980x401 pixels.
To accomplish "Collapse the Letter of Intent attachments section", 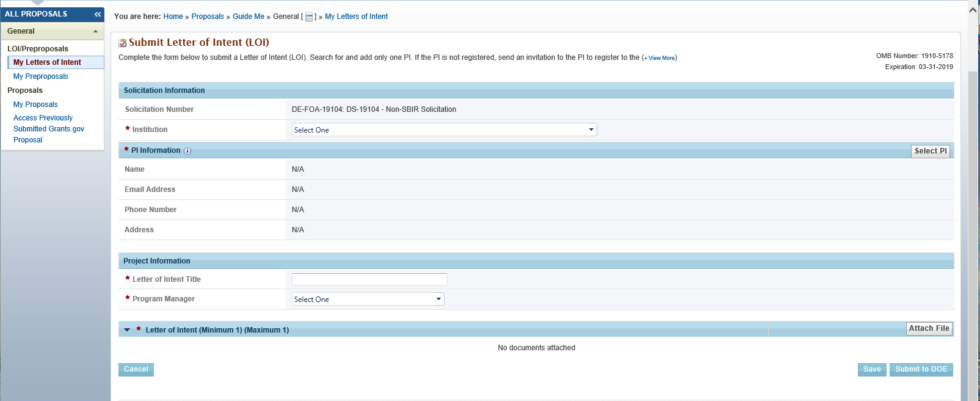I will pos(127,329).
